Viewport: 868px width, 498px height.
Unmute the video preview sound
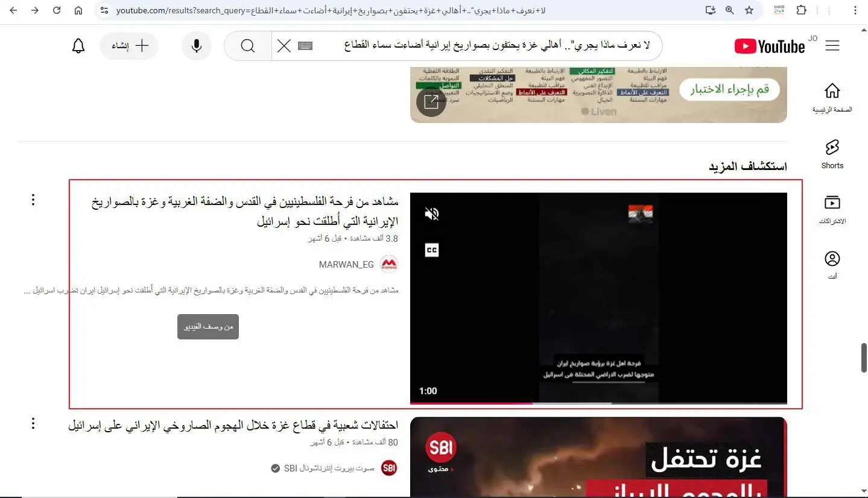pyautogui.click(x=432, y=213)
